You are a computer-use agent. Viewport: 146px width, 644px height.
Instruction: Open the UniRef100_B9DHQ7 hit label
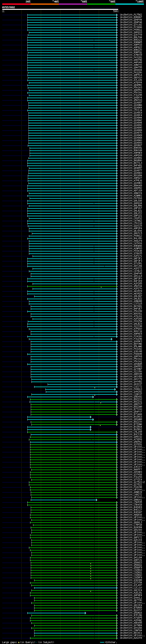click(x=131, y=17)
